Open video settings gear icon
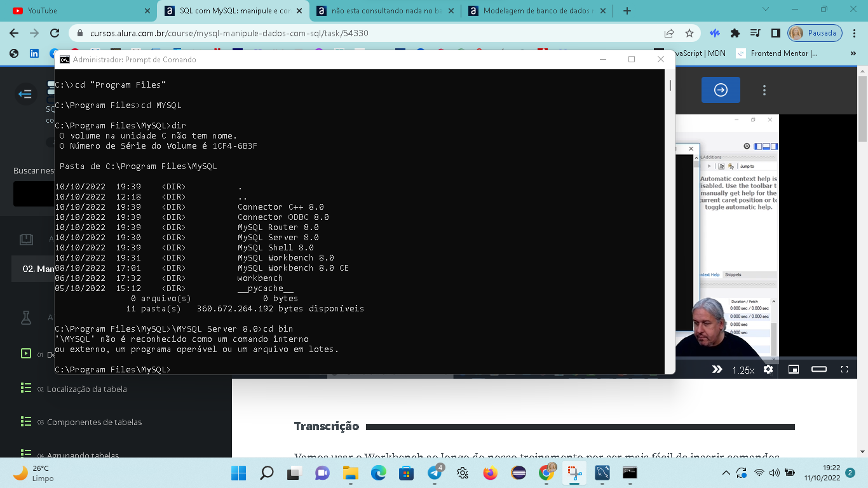This screenshot has height=488, width=868. [x=768, y=369]
